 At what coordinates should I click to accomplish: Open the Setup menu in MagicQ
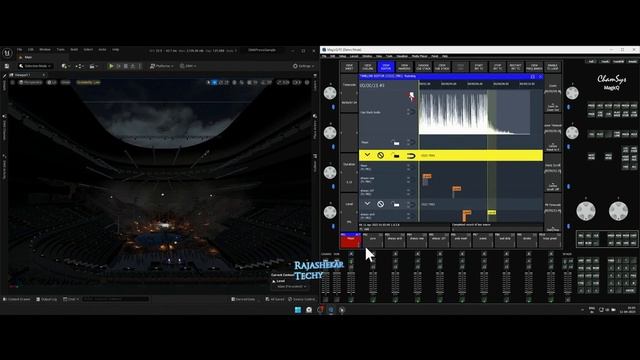click(342, 56)
